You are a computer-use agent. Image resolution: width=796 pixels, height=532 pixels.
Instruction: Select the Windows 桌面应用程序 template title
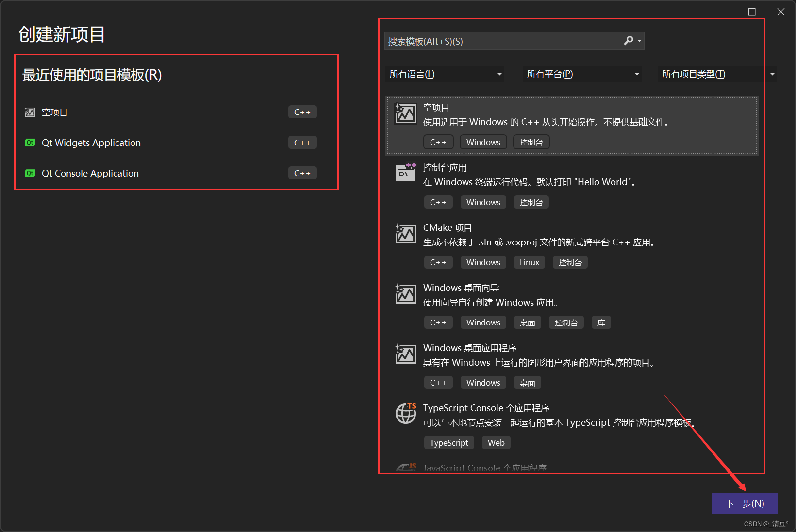[x=470, y=348]
